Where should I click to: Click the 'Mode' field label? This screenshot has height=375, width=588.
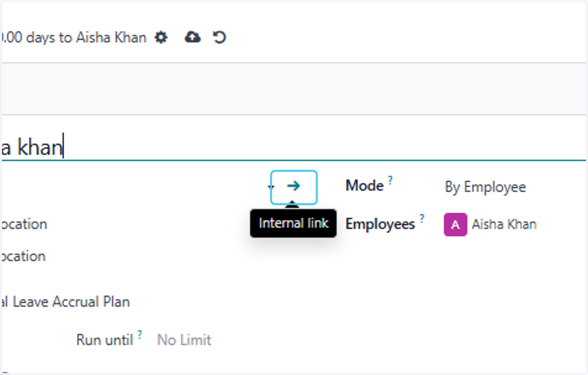coord(365,186)
